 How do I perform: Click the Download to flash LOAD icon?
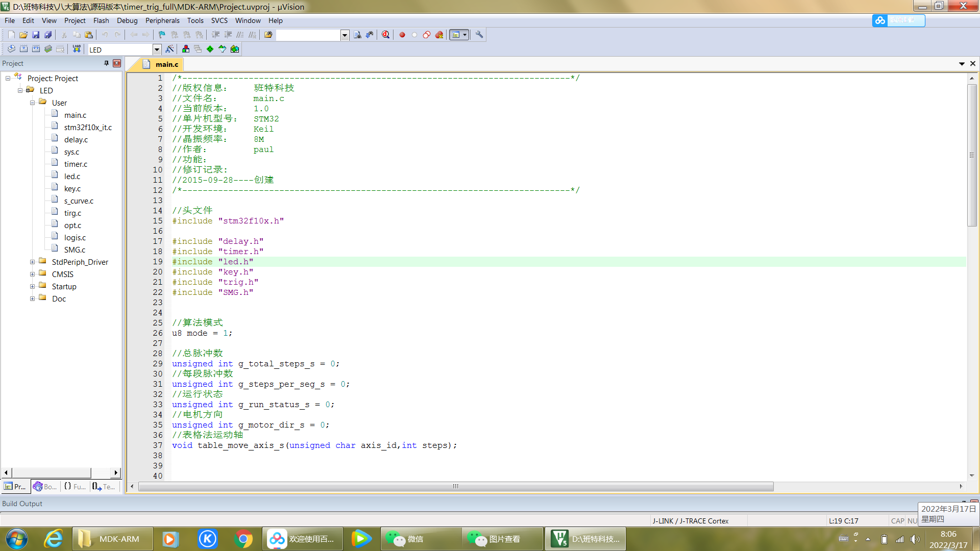[77, 49]
